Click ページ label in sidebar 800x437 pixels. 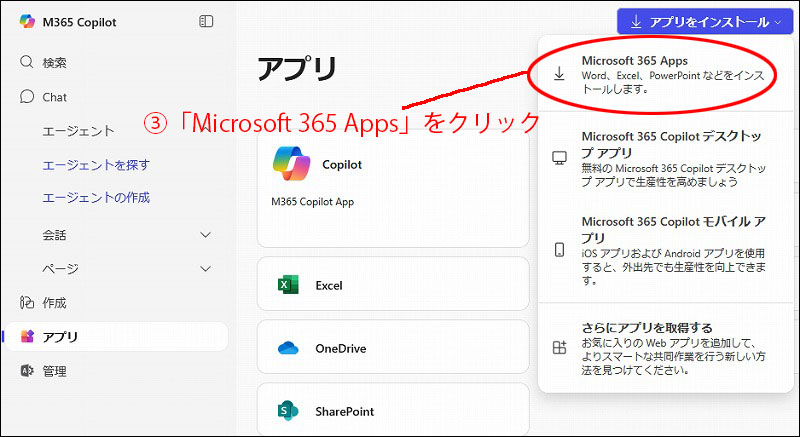click(x=60, y=268)
